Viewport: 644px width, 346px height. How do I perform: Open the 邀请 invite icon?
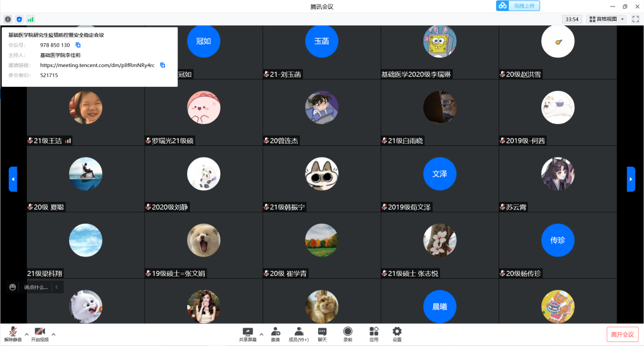[x=275, y=334]
